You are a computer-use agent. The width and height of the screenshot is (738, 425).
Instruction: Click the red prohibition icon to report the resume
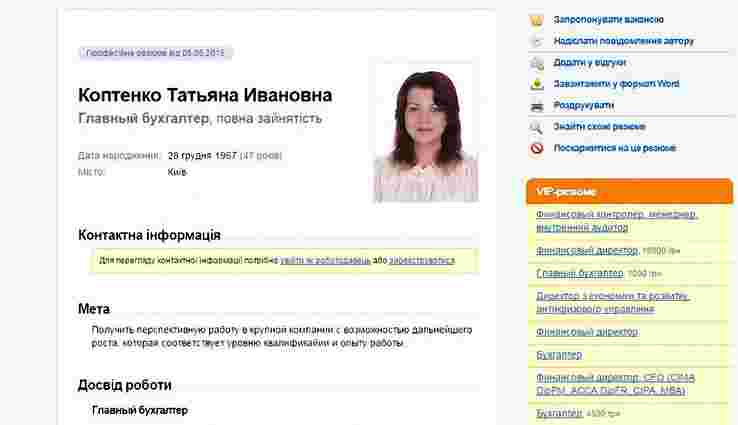point(537,148)
